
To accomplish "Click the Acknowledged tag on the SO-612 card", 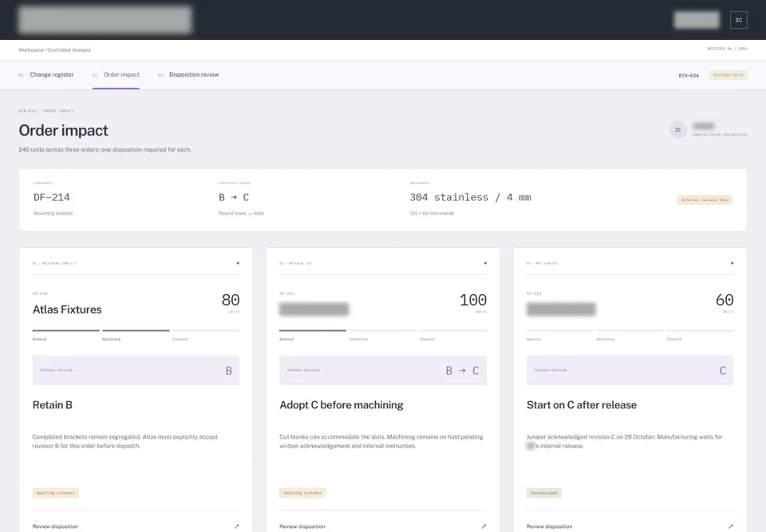I will [543, 493].
